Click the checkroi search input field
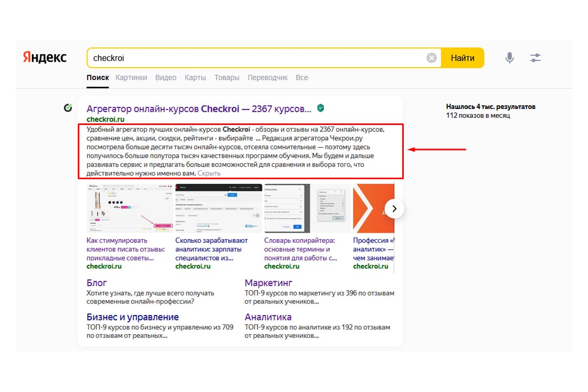Viewport: 588px width, 392px height. (255, 58)
